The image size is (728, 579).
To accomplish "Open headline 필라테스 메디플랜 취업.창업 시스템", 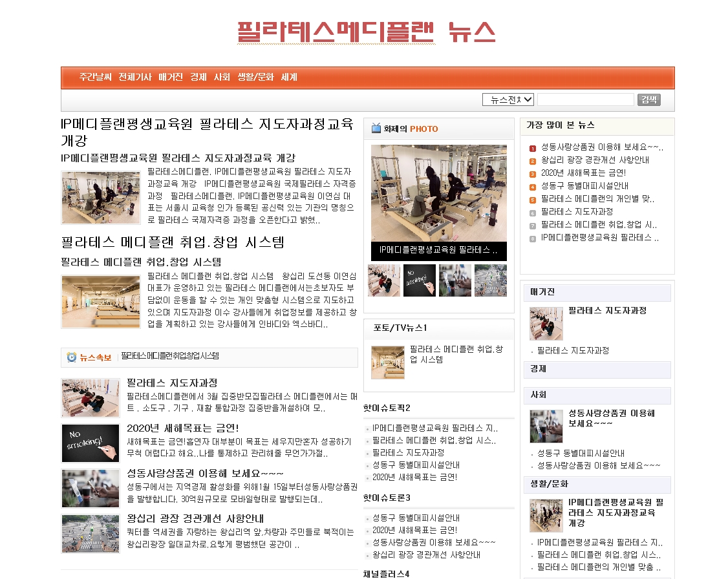I will click(x=173, y=242).
